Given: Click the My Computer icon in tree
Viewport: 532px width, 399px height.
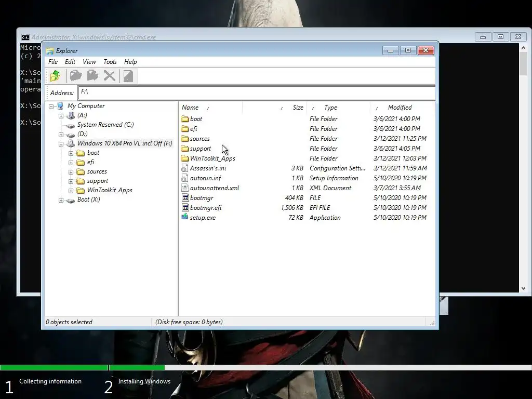Looking at the screenshot, I should (60, 106).
